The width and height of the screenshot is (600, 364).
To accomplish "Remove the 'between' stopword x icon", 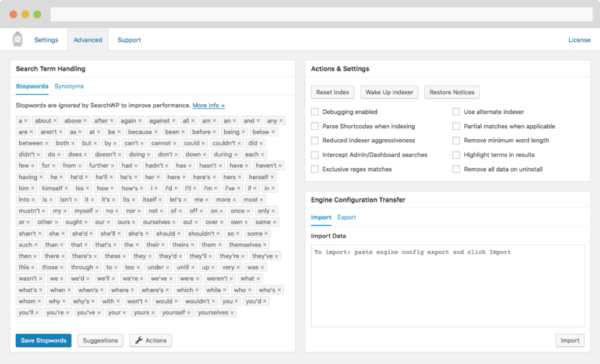I will coord(47,143).
